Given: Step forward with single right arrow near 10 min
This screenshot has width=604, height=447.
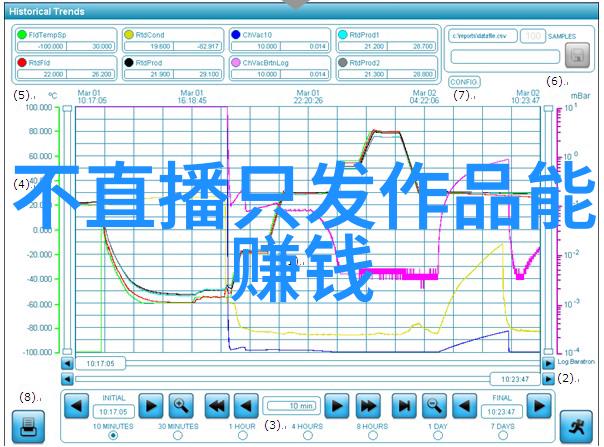Looking at the screenshot, I should 337,406.
